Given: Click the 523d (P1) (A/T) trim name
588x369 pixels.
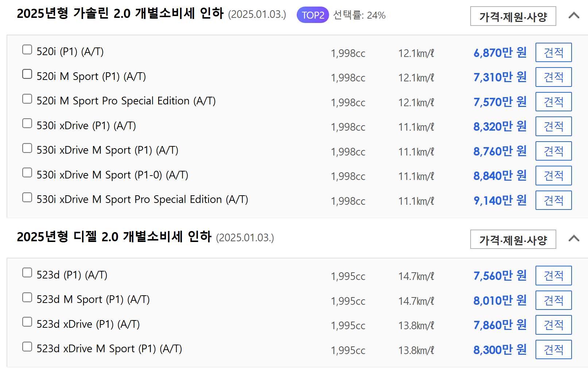Looking at the screenshot, I should click(72, 275).
